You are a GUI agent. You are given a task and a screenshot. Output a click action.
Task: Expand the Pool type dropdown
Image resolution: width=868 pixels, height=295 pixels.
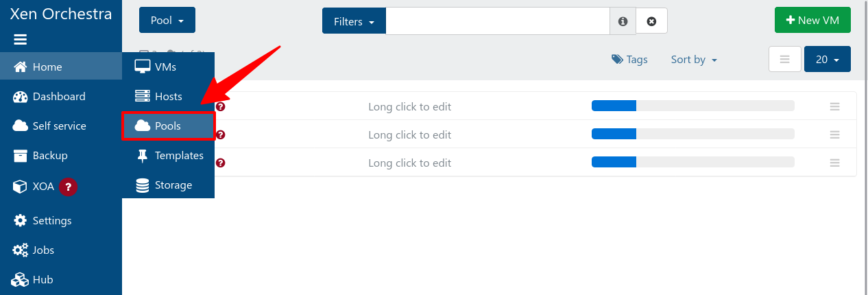(167, 21)
